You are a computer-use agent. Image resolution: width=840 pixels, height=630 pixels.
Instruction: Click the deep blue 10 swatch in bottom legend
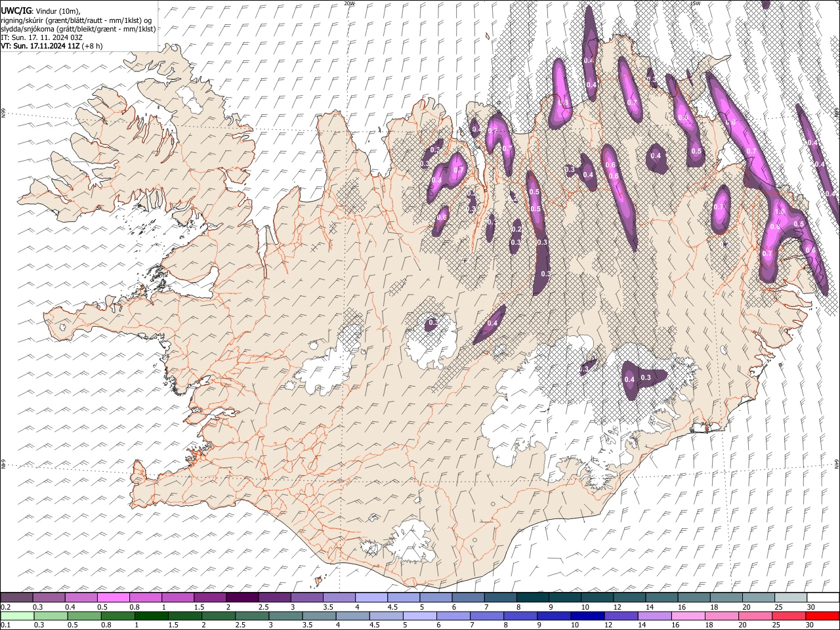coord(587,616)
